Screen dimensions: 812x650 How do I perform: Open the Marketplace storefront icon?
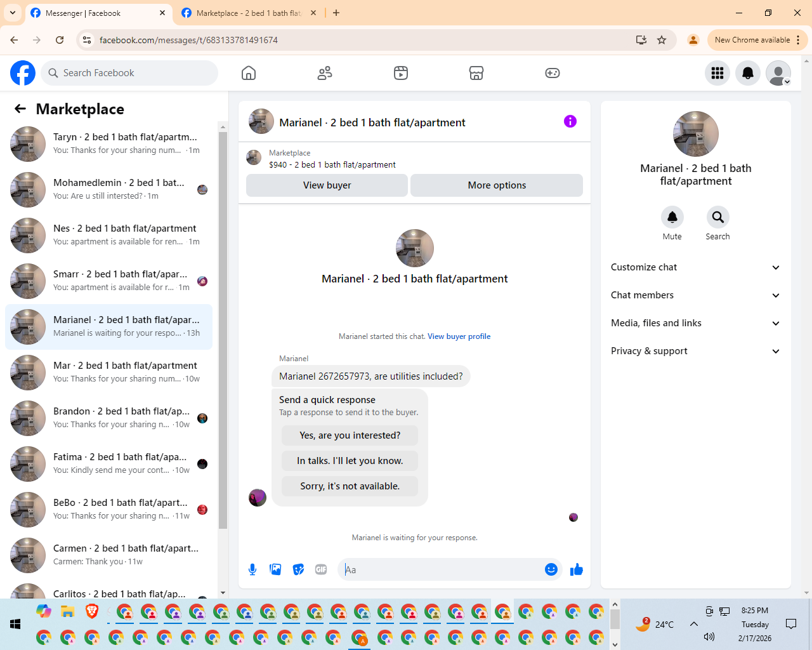pyautogui.click(x=476, y=73)
